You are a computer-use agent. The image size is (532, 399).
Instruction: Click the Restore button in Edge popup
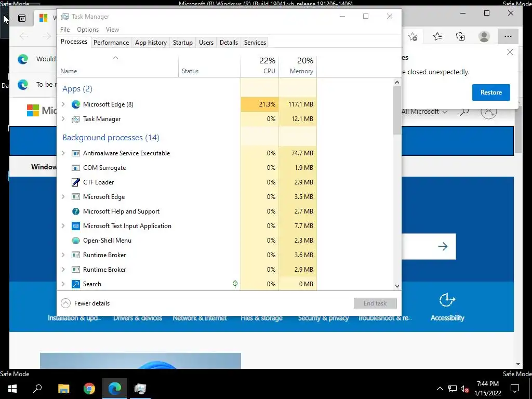coord(491,92)
